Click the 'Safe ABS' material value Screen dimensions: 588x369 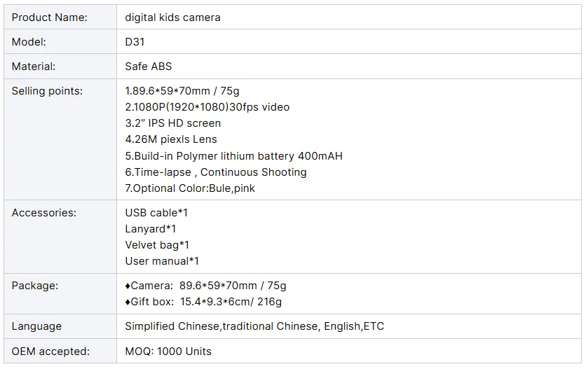tap(148, 67)
